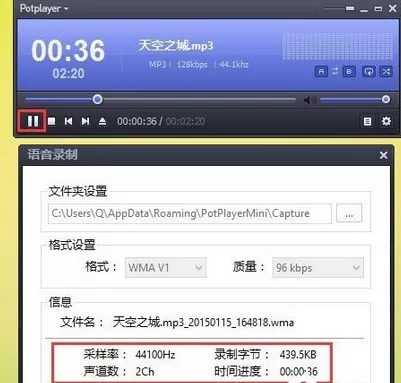Skip to the next track
This screenshot has height=383, width=401.
tap(85, 121)
